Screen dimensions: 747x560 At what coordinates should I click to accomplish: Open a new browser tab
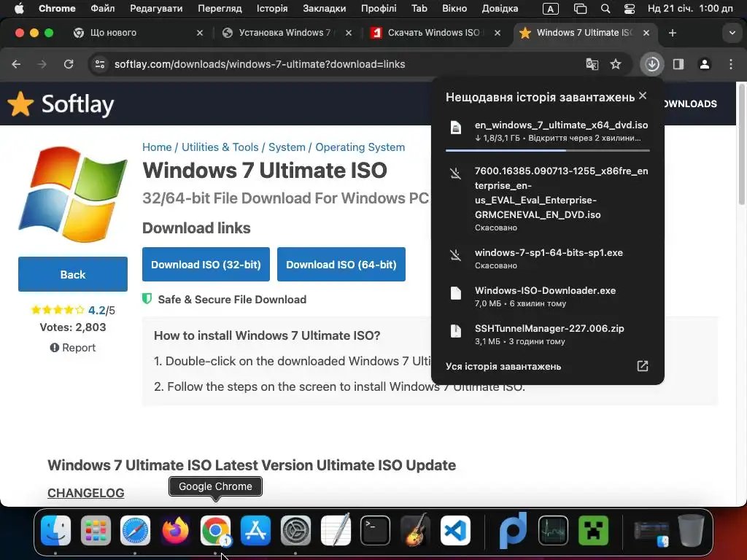[673, 33]
